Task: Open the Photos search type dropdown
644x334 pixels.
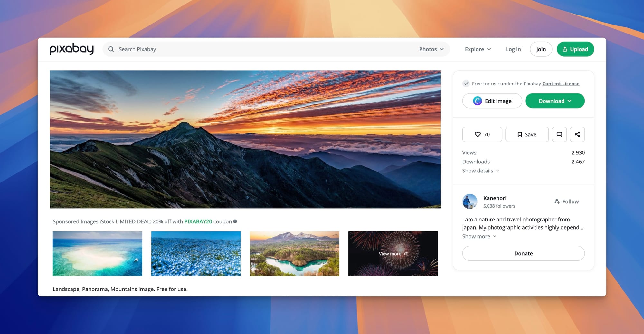Action: tap(431, 49)
